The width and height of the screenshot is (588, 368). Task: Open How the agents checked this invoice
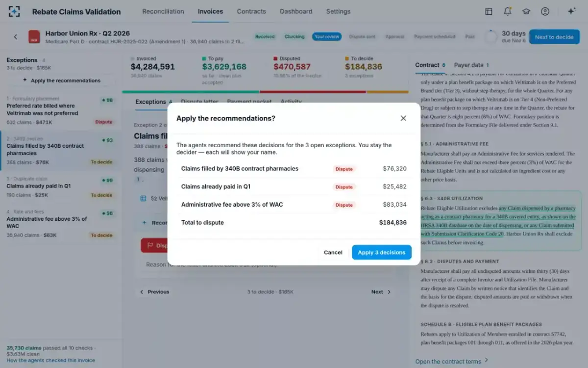tap(51, 360)
